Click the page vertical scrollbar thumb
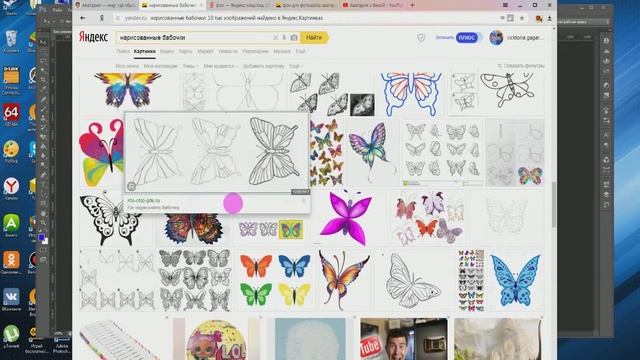The width and height of the screenshot is (640, 360). [x=553, y=204]
